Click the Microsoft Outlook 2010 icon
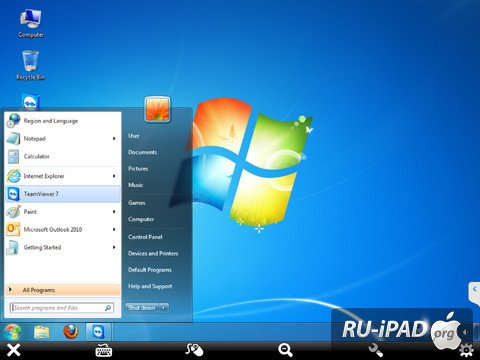 tap(13, 229)
